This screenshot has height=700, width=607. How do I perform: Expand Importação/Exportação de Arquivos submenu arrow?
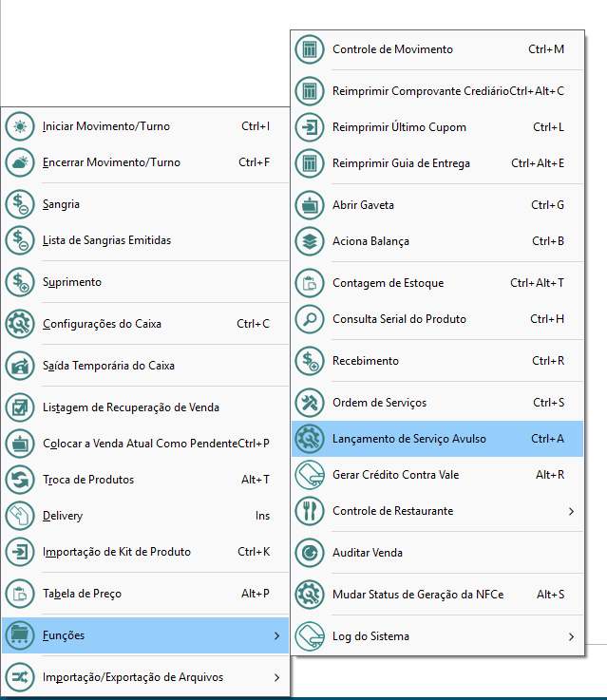coord(276,677)
